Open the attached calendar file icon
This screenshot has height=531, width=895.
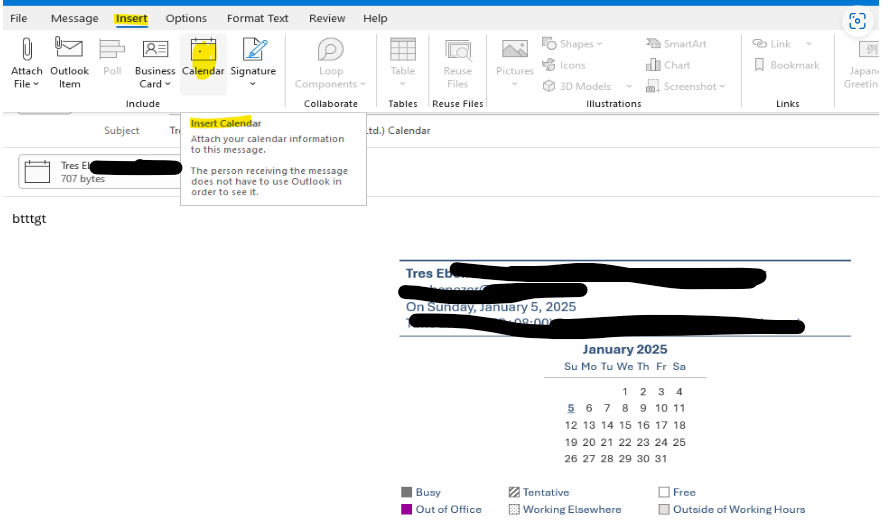pos(38,172)
